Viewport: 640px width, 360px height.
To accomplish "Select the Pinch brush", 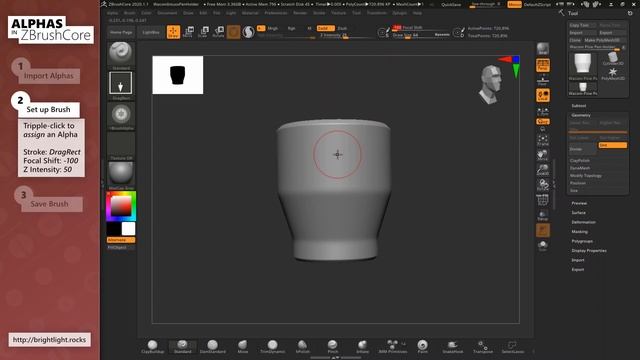I will tap(333, 347).
